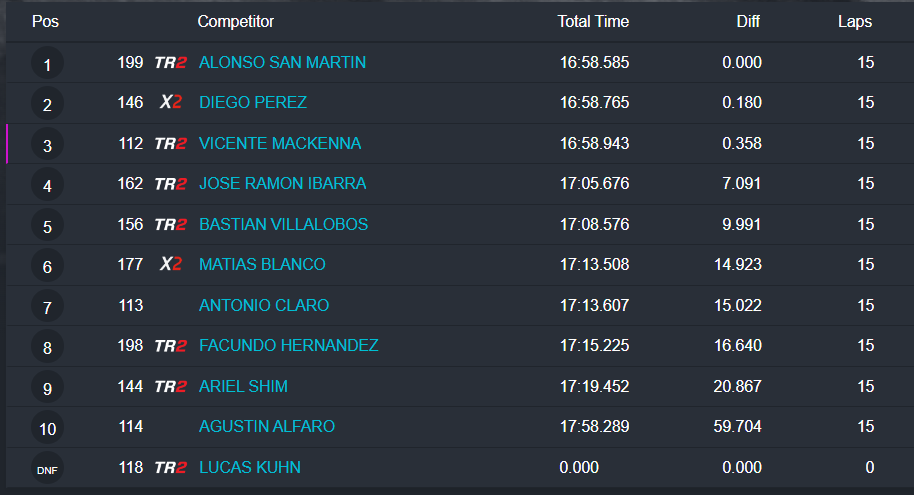Click the Diff column header
The height and width of the screenshot is (495, 914).
747,22
